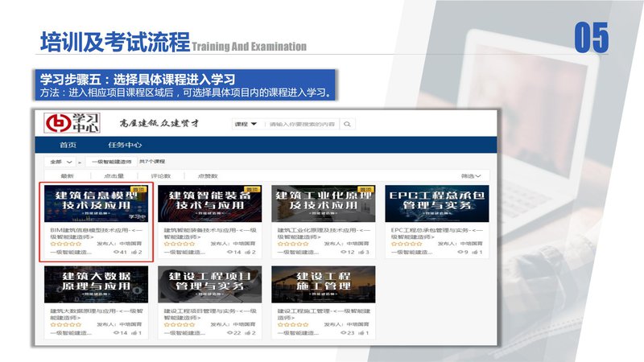Click like icon on 建设工程施工管理 course
Viewport: 644px width, 362px height.
pyautogui.click(x=361, y=333)
